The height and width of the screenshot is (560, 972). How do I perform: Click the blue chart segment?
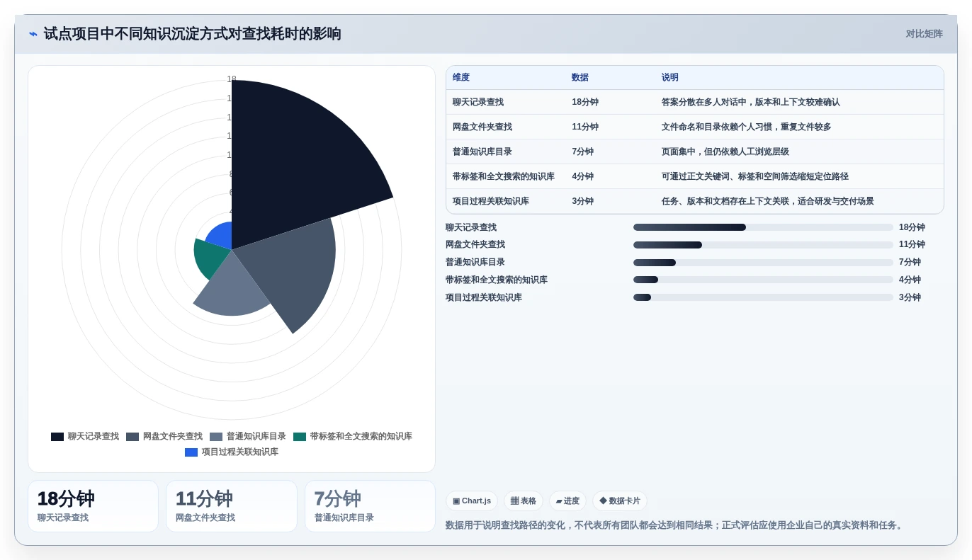tap(221, 237)
